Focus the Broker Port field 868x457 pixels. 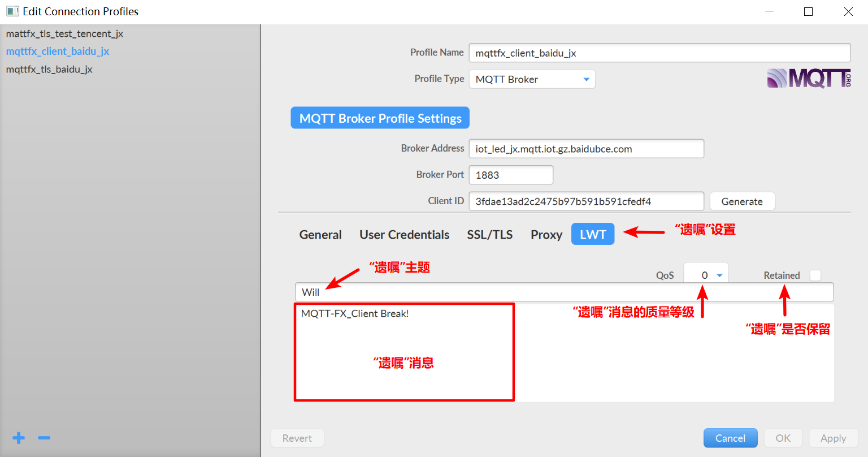[511, 175]
